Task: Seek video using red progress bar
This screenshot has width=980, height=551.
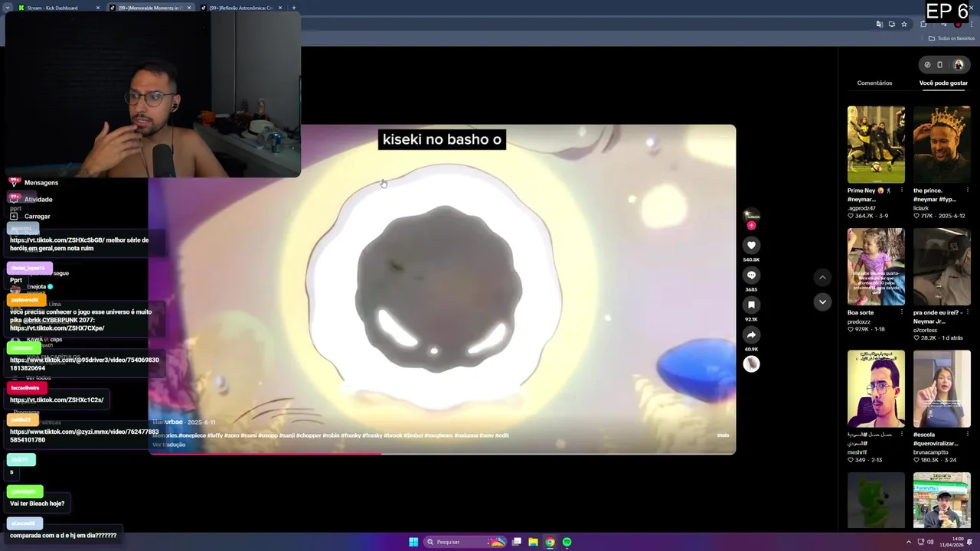Action: click(442, 453)
